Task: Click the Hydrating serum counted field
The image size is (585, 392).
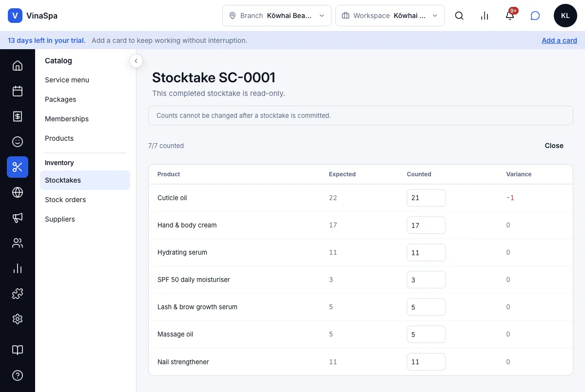Action: 426,252
